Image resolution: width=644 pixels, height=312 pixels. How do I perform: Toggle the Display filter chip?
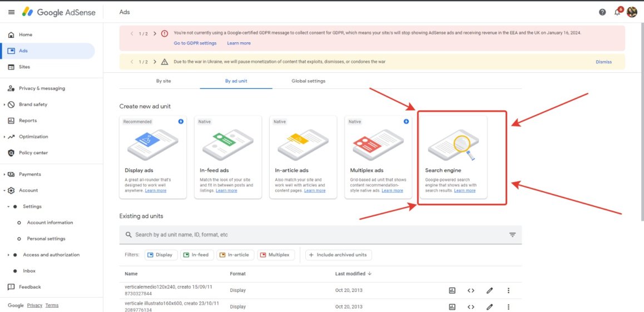161,255
